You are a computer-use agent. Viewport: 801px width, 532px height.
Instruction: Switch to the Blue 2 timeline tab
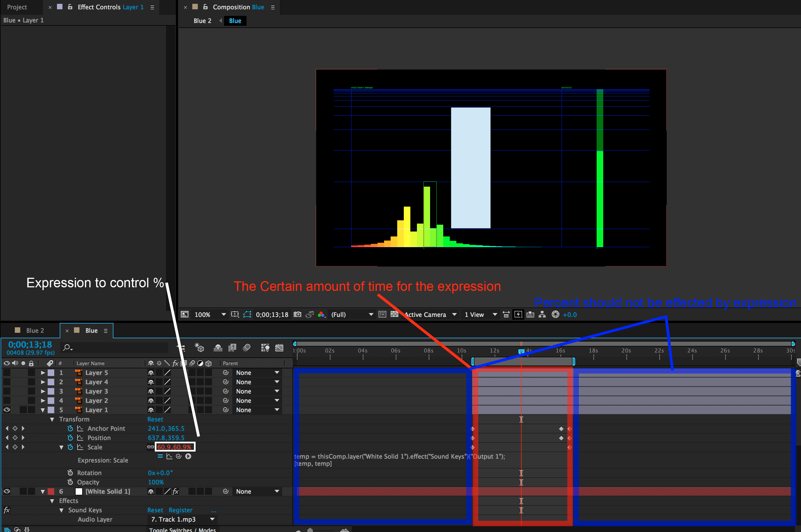[x=35, y=330]
